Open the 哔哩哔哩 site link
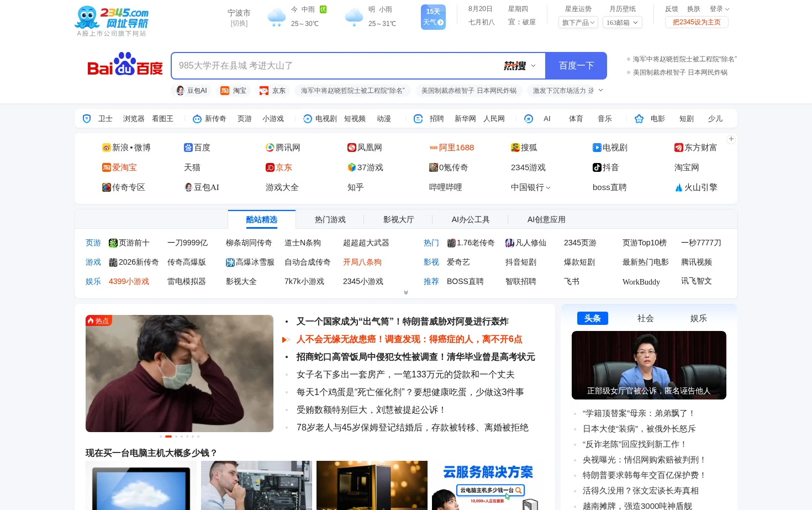 click(x=446, y=187)
